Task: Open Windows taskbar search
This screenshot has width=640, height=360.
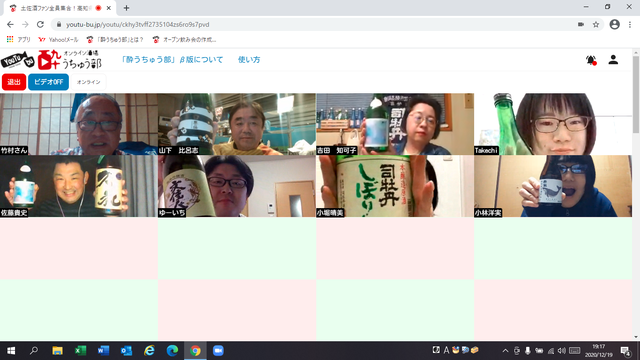Action: (x=34, y=351)
